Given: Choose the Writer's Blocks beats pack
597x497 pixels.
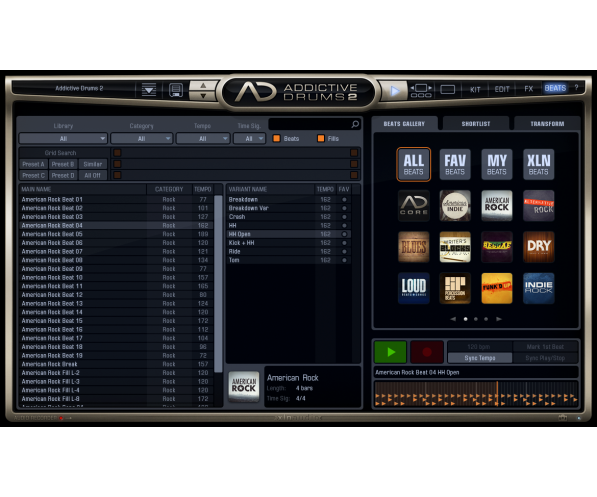Looking at the screenshot, I should (455, 247).
